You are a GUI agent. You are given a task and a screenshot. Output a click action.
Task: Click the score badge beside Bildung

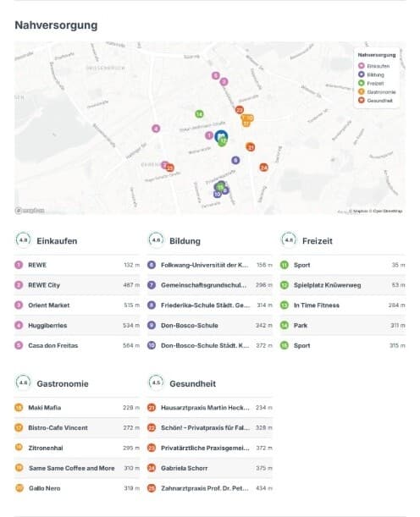click(x=156, y=240)
